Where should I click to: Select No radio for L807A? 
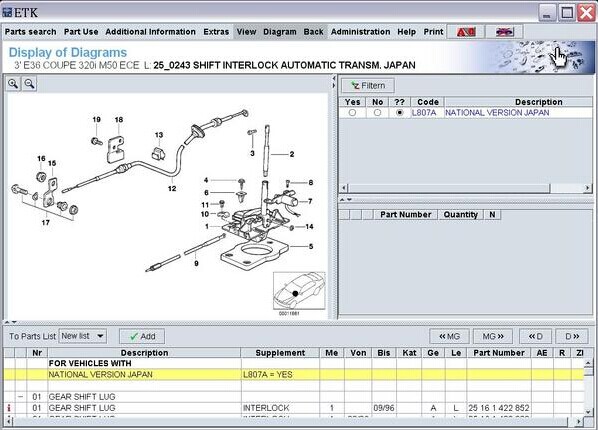(377, 113)
